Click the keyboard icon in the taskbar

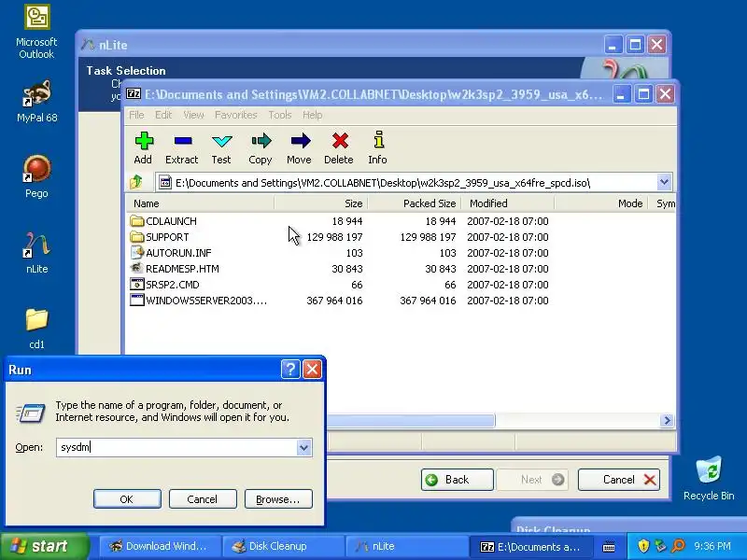(609, 547)
